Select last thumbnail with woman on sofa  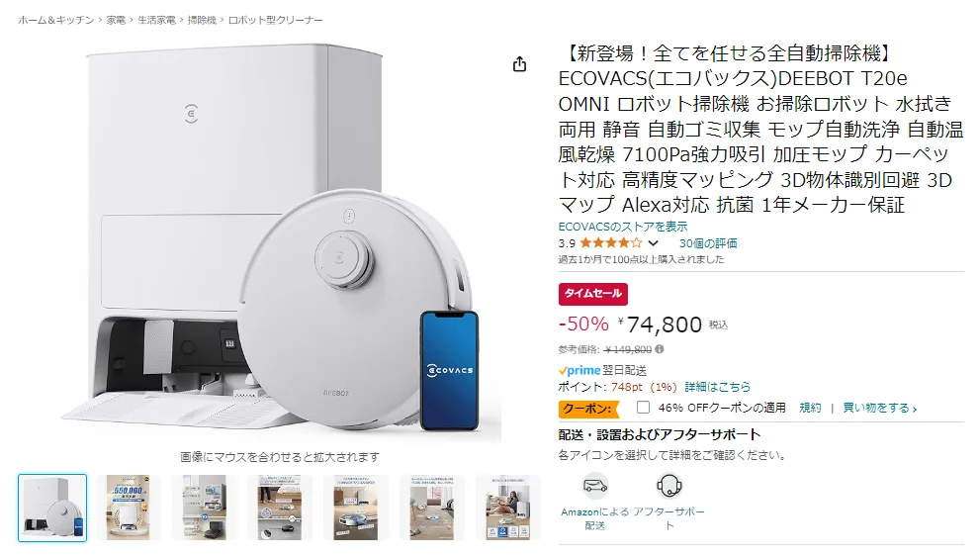[507, 508]
